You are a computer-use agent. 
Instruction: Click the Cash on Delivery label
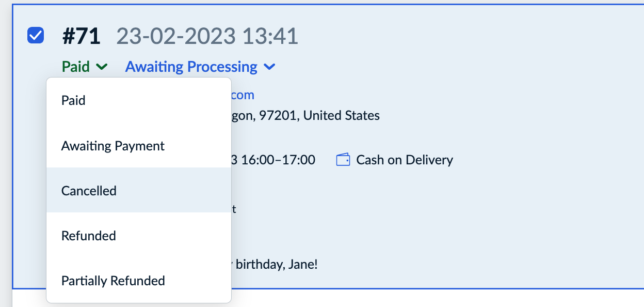(x=405, y=160)
